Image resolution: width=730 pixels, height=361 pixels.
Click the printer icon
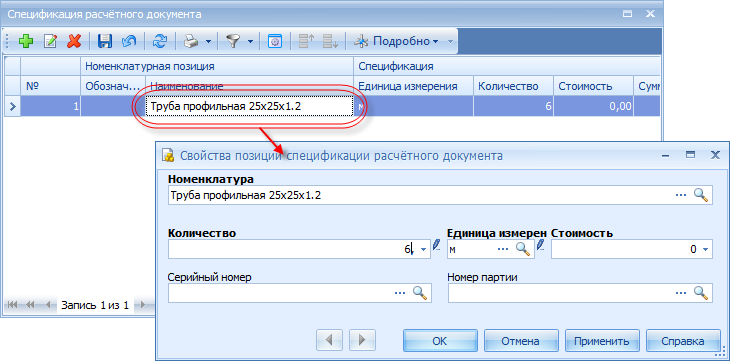coord(190,41)
